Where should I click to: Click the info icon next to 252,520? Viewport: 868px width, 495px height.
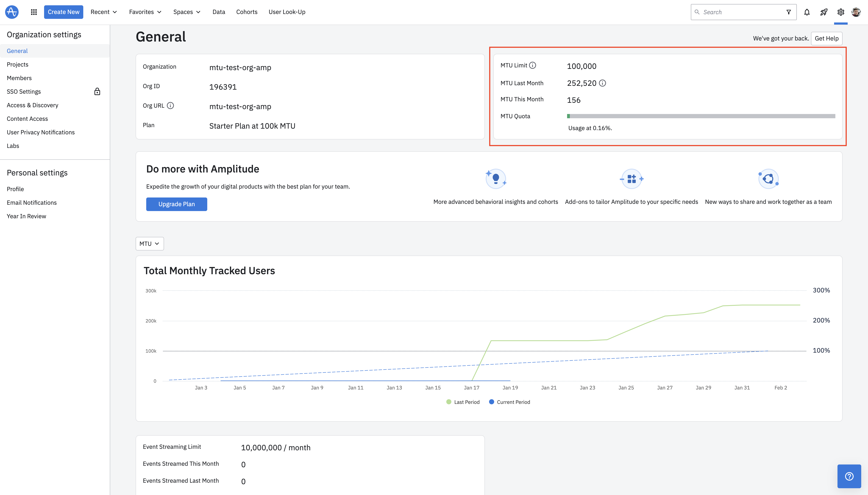602,83
